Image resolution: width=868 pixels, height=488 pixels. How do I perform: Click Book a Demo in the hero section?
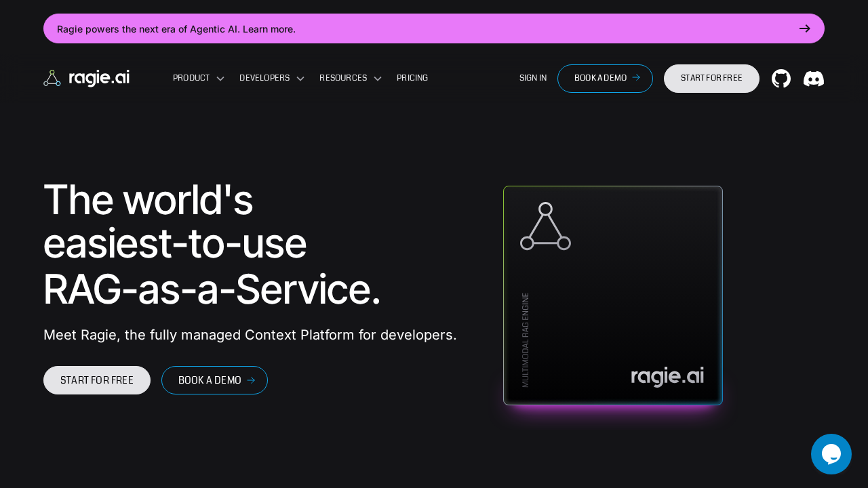tap(214, 380)
